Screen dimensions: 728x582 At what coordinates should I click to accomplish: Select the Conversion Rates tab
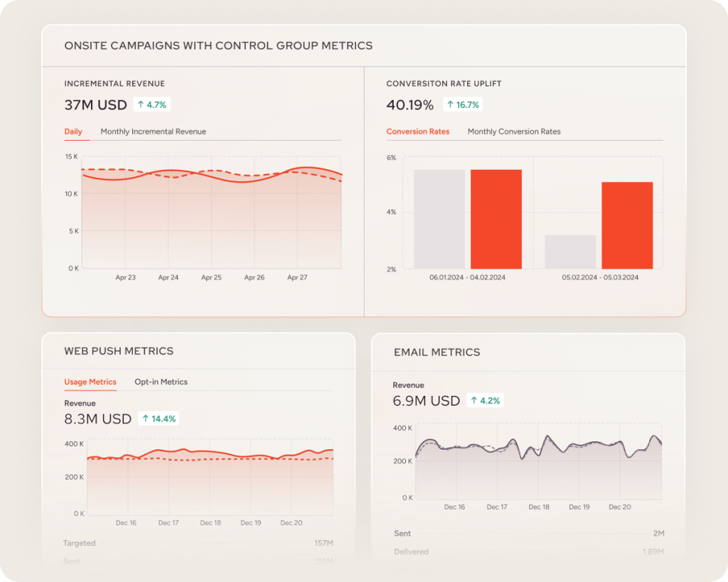point(418,131)
